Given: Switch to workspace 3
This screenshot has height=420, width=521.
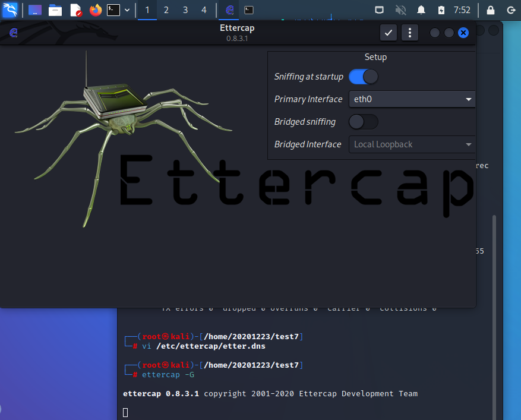Looking at the screenshot, I should [185, 10].
